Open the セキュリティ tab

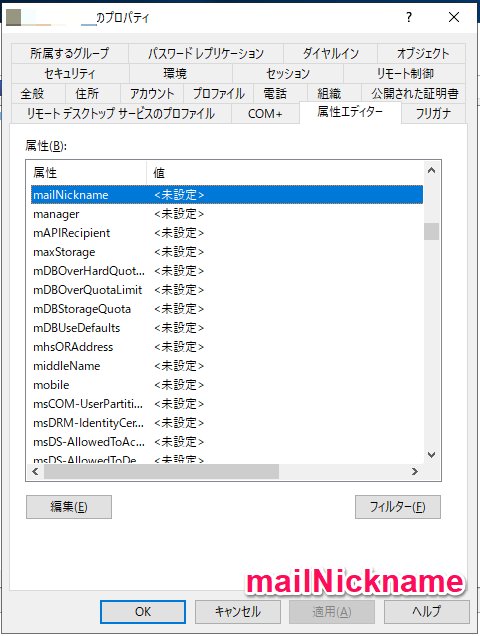pyautogui.click(x=70, y=73)
